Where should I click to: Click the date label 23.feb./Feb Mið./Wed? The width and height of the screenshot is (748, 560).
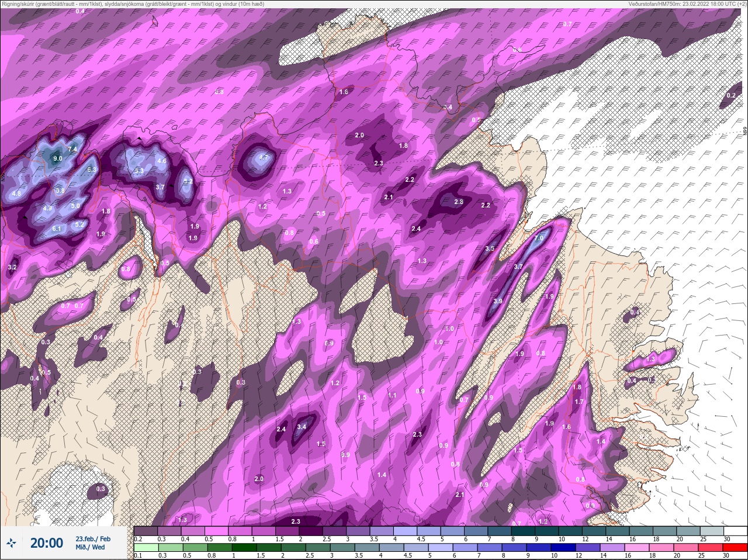point(92,543)
